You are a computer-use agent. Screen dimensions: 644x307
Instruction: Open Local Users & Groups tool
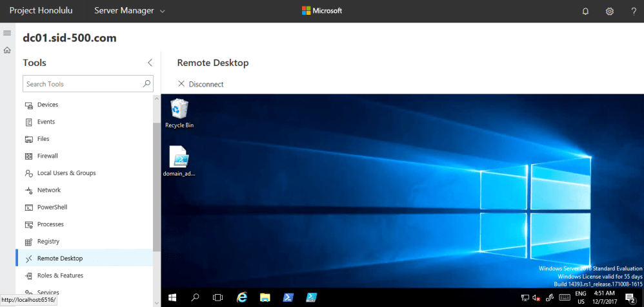coord(66,173)
